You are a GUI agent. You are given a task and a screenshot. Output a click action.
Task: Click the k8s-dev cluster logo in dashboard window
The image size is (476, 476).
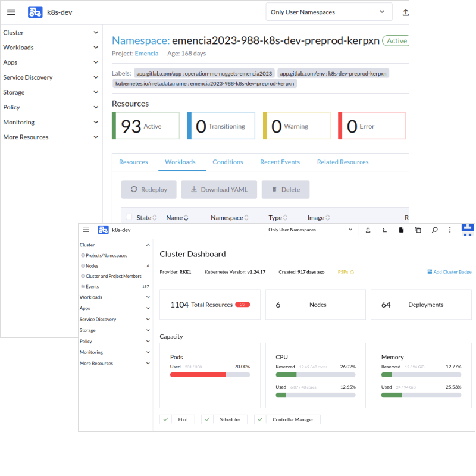(x=104, y=230)
